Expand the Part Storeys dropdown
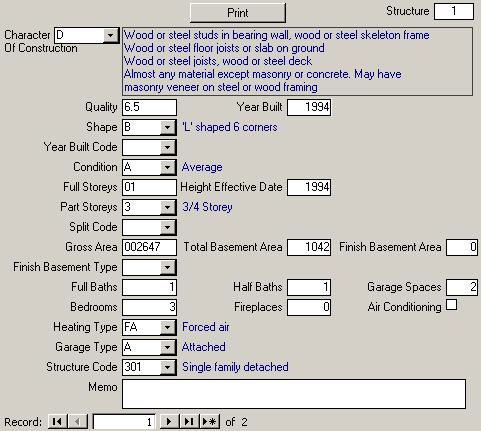Viewport: 481px width, 431px height. pyautogui.click(x=167, y=207)
